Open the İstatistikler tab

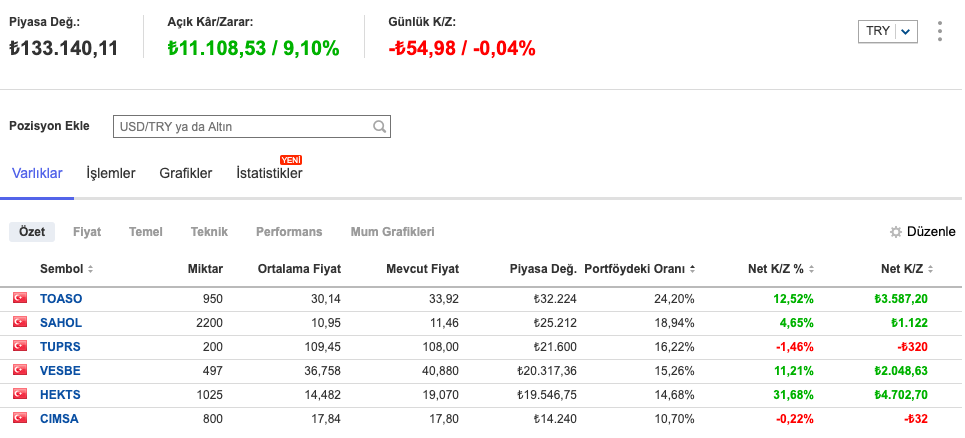[x=269, y=174]
